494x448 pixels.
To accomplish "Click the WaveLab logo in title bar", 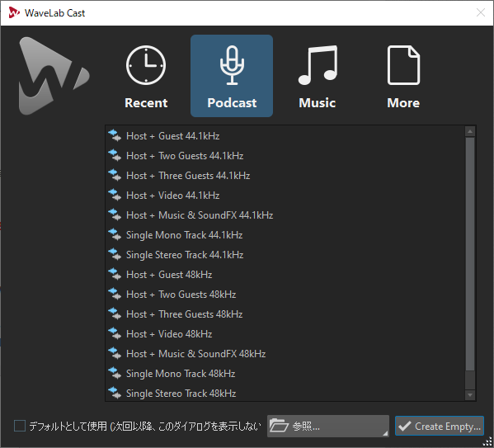I will coord(14,12).
